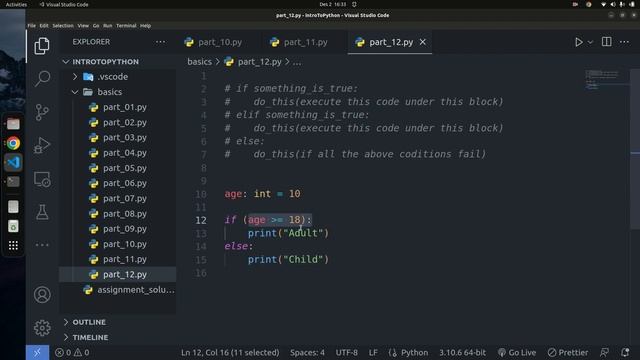Image resolution: width=640 pixels, height=360 pixels.
Task: Go to line via Ln 12, Col 16
Action: (230, 352)
